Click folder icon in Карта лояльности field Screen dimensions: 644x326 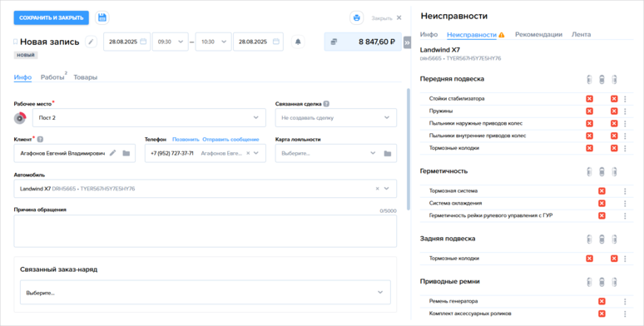[387, 153]
